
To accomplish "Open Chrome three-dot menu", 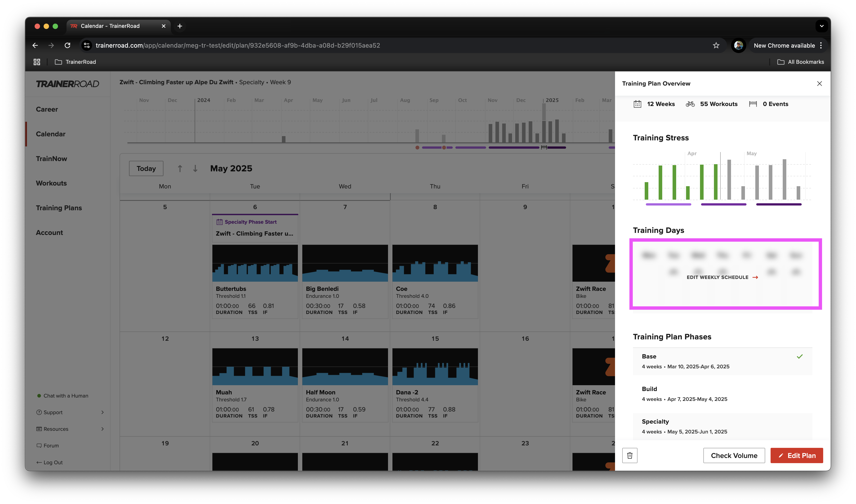I will [821, 45].
